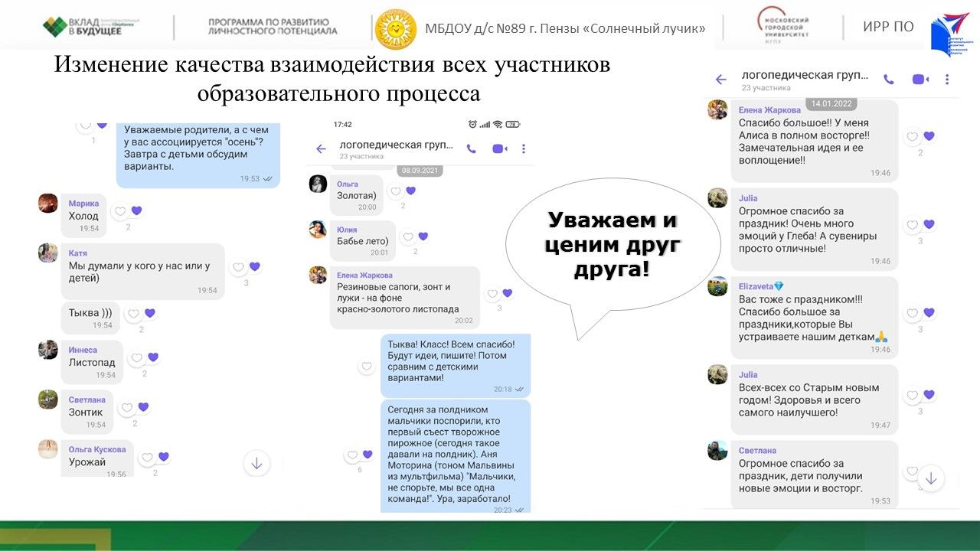980x551 pixels.
Task: Like Катя's "Мы думали" message with outline heart
Action: coord(239,267)
